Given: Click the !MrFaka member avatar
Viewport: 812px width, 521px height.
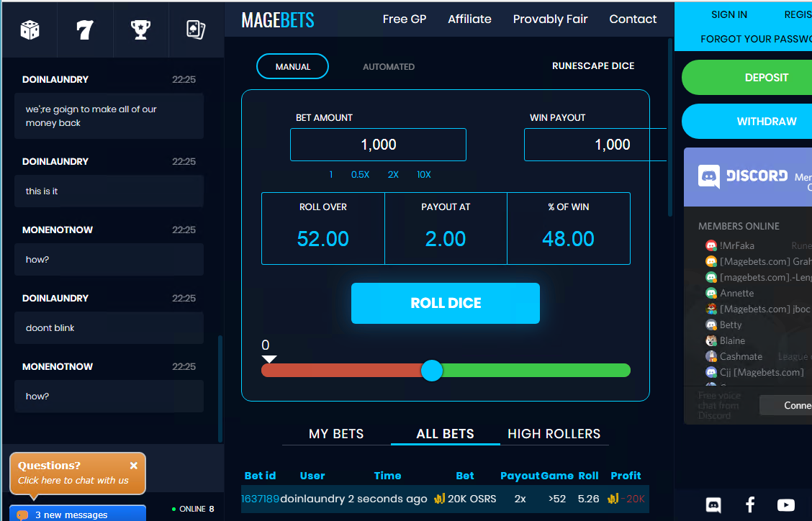Looking at the screenshot, I should pos(711,245).
